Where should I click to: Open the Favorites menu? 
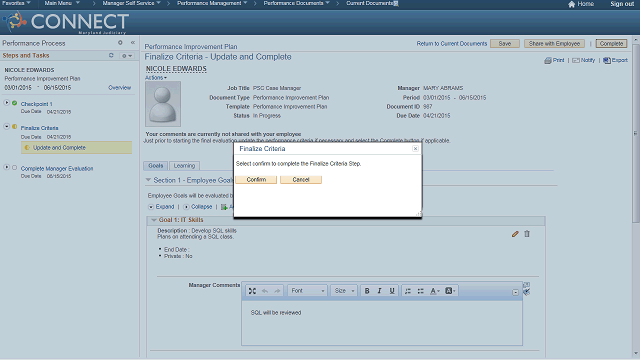point(16,3)
